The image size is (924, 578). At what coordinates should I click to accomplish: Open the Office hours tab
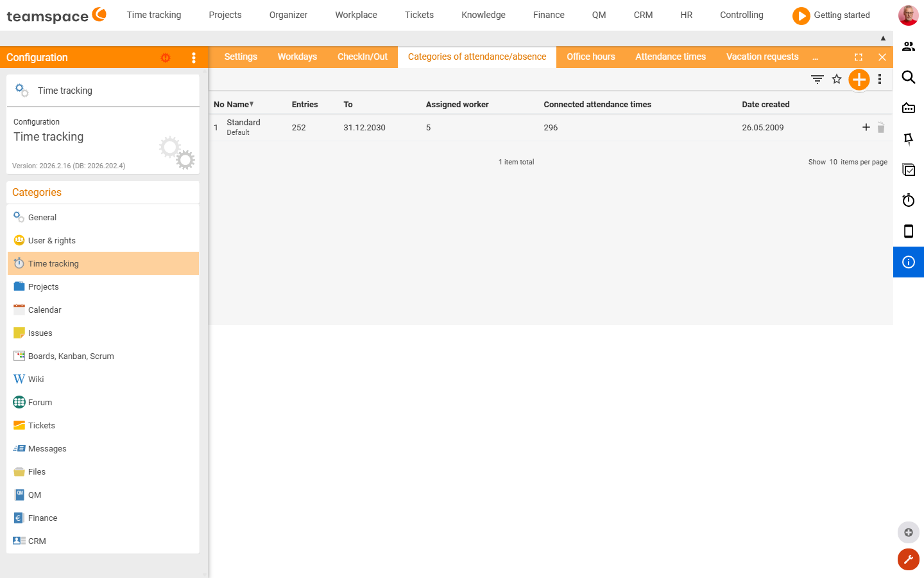click(x=590, y=57)
